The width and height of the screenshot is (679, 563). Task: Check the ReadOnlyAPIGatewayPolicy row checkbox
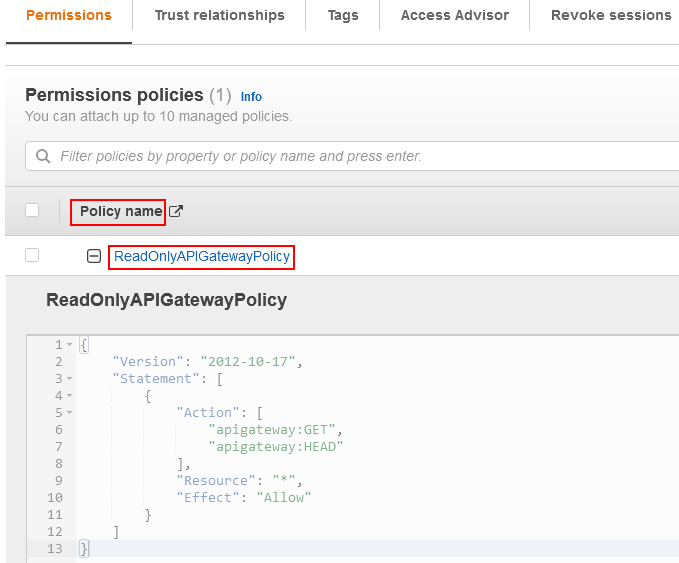32,256
